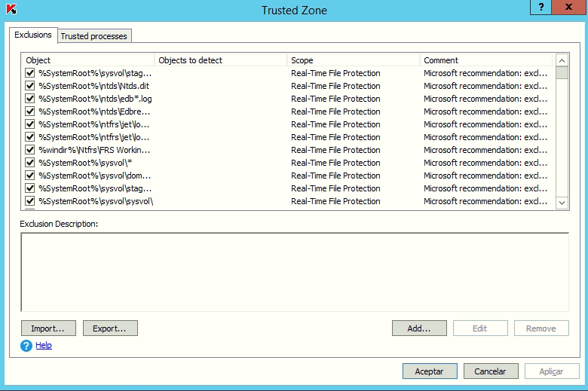Switch to the Trusted processes tab
Image resolution: width=588 pixels, height=391 pixels.
tap(94, 36)
